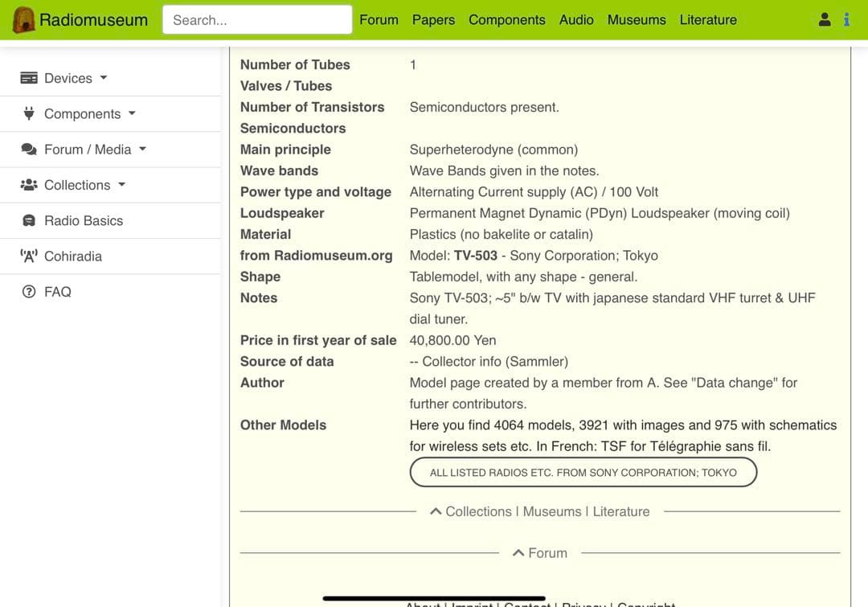Click the Cohiradia antenna icon
The height and width of the screenshot is (607, 868).
click(x=29, y=256)
